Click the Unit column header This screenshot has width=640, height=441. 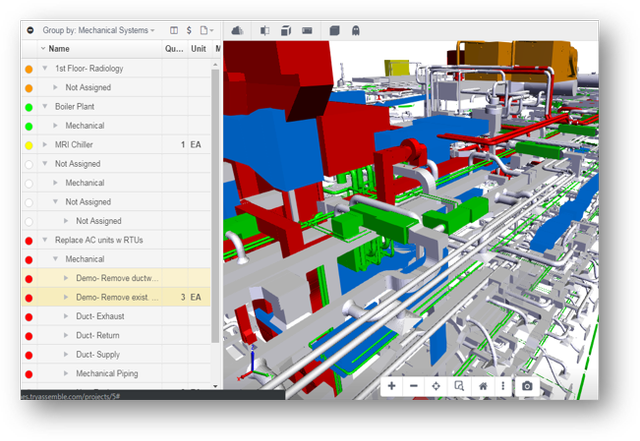198,49
